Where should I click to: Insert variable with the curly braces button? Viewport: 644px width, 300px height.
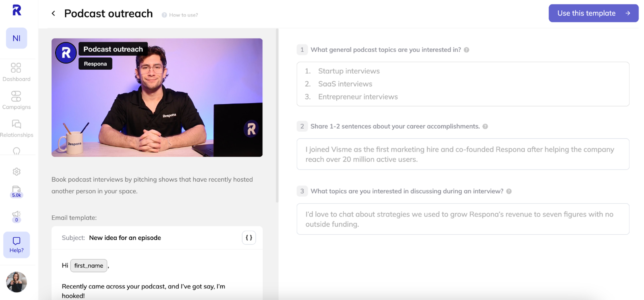point(249,237)
